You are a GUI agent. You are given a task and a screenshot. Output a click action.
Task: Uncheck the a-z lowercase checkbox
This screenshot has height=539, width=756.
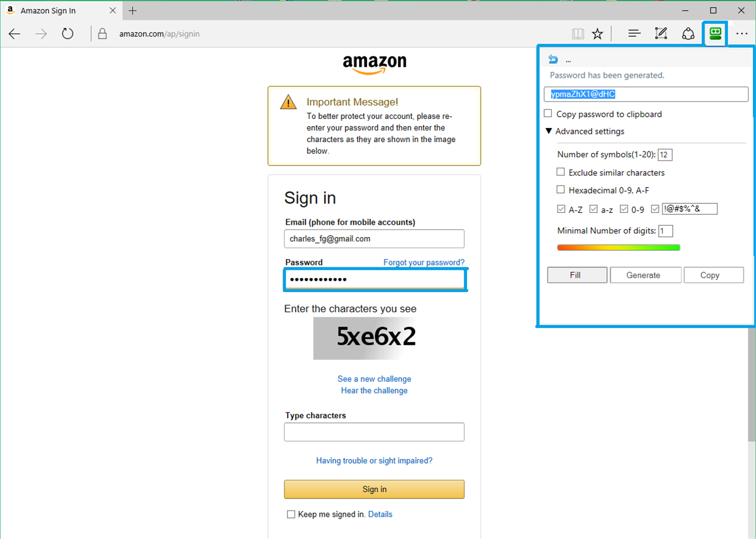tap(593, 209)
